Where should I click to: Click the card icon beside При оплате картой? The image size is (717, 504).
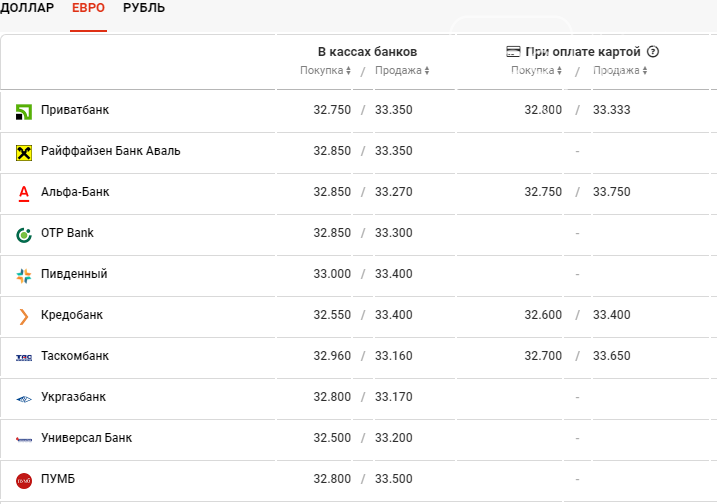click(x=513, y=52)
